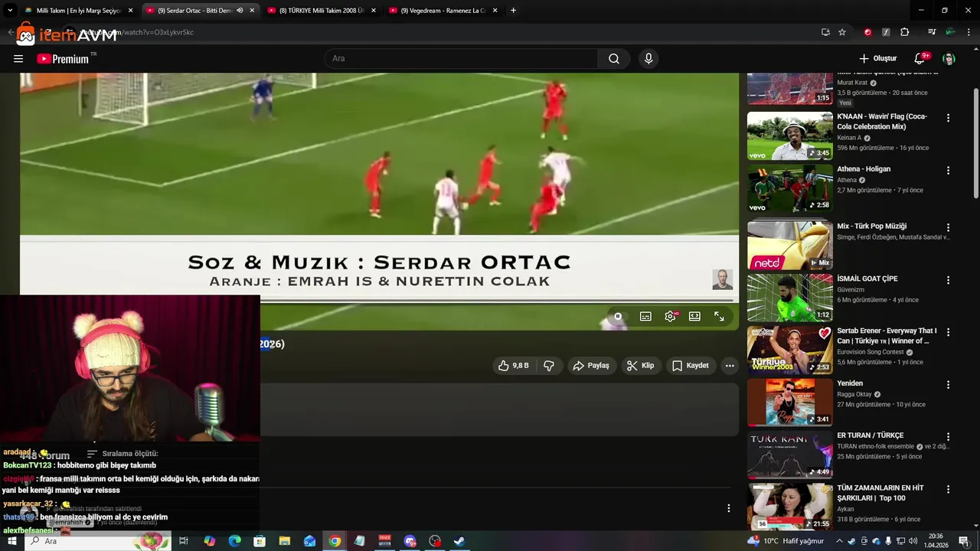Screen dimensions: 980x551
Task: Click the Kaydet save button
Action: (691, 366)
